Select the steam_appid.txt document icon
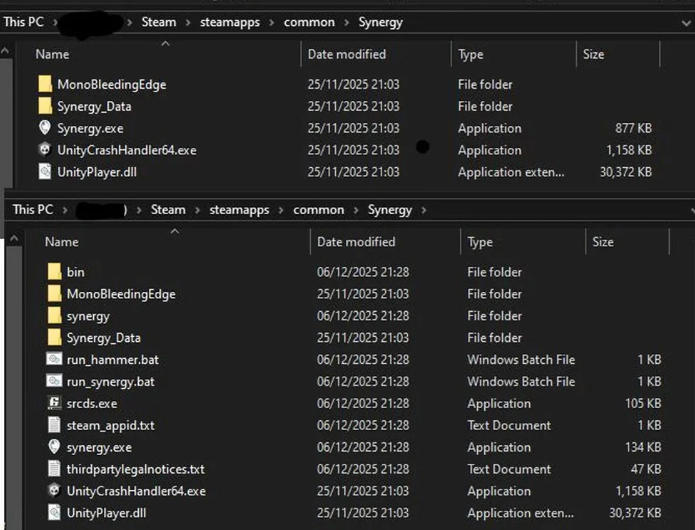Viewport: 695px width, 530px height. [x=54, y=426]
